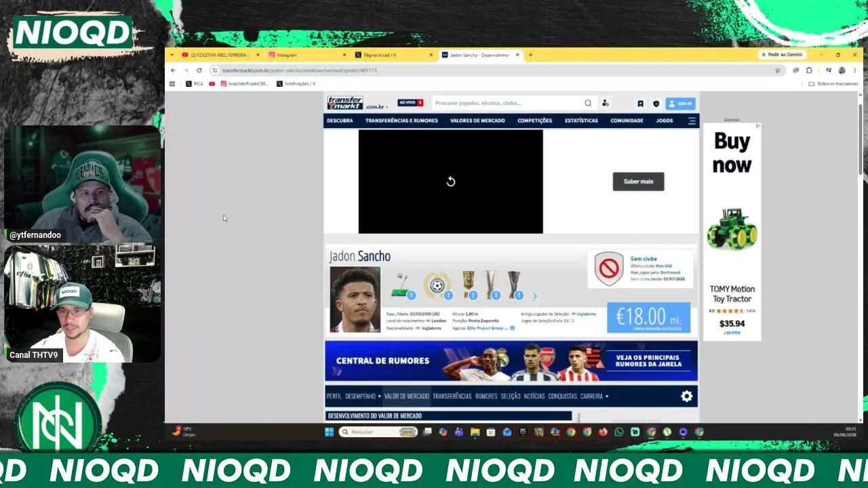Close the Jadon Sancho tab
The image size is (868, 488).
tap(517, 55)
